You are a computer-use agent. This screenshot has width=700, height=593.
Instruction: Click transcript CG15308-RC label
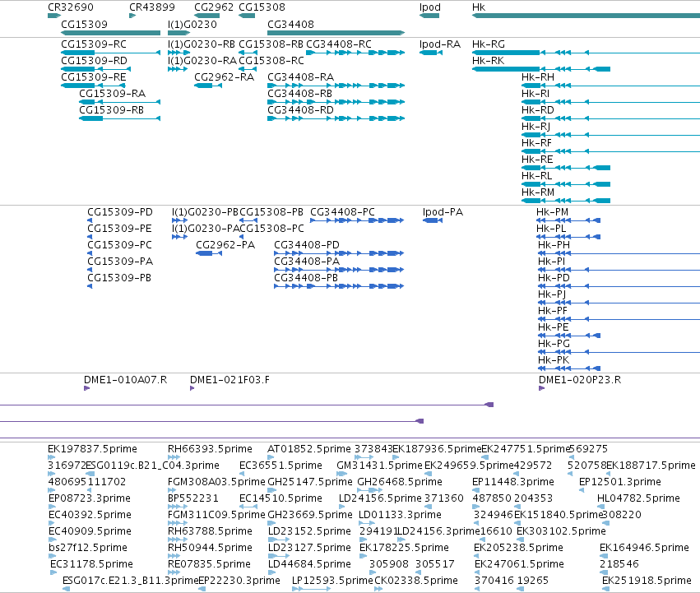271,61
